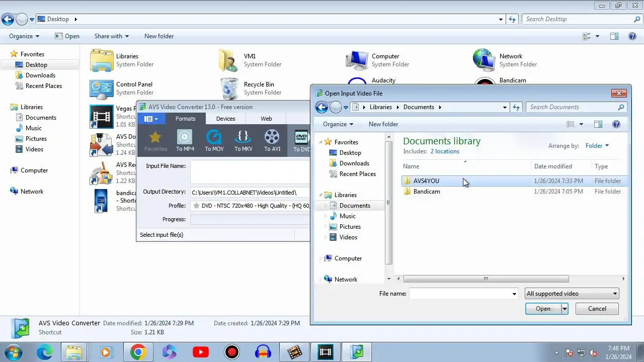
Task: Click Share with in Explorer toolbar
Action: point(112,36)
